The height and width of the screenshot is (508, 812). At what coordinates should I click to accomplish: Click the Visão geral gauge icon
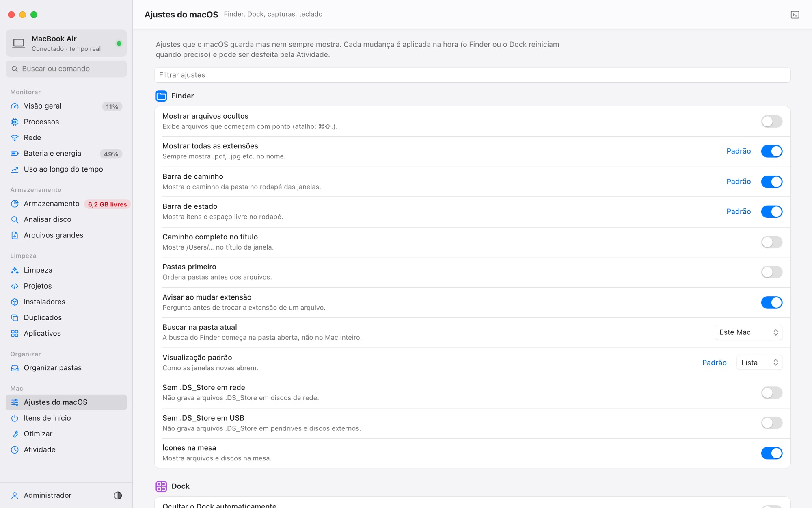15,106
